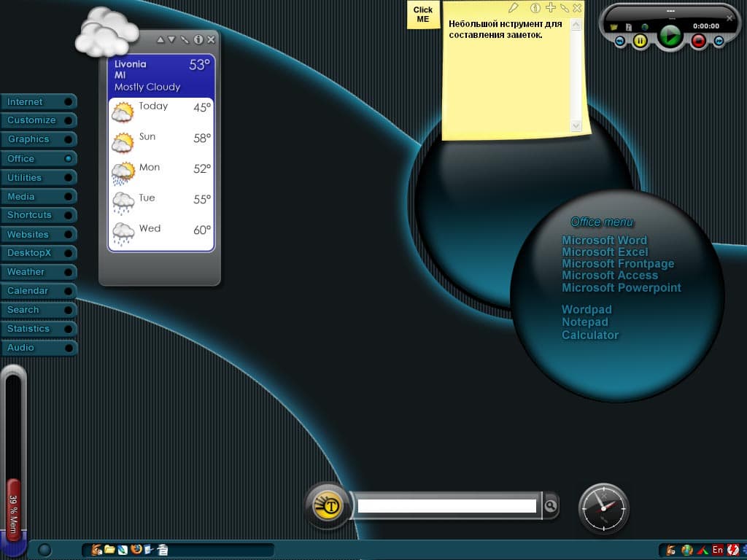Click the red flash icon in the tray
747x560 pixels.
click(x=732, y=550)
